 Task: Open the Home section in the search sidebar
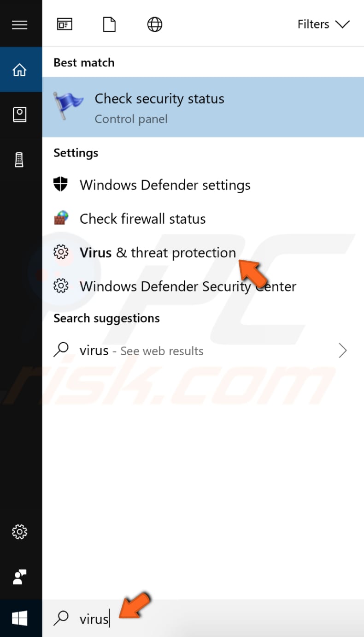coord(20,69)
